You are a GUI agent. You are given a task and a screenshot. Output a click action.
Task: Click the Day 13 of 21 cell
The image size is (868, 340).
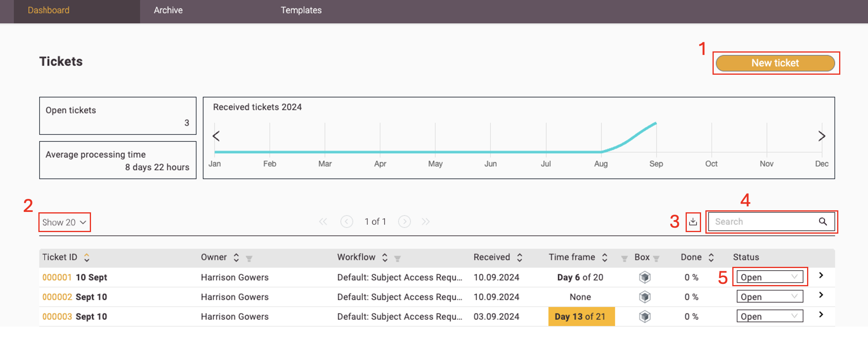pyautogui.click(x=581, y=317)
